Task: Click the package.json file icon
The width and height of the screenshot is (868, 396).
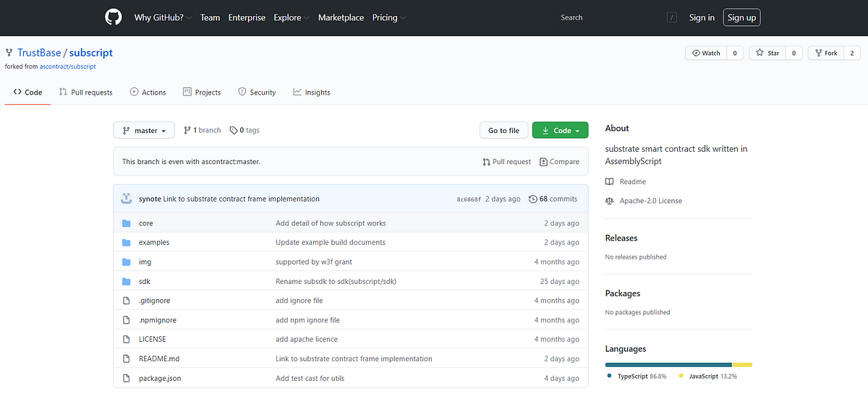Action: (x=126, y=378)
